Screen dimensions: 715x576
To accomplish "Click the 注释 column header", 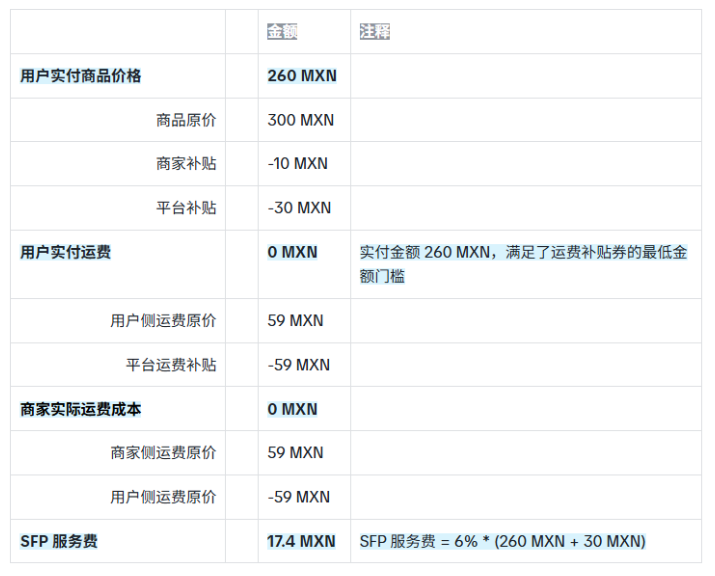I will click(x=375, y=32).
